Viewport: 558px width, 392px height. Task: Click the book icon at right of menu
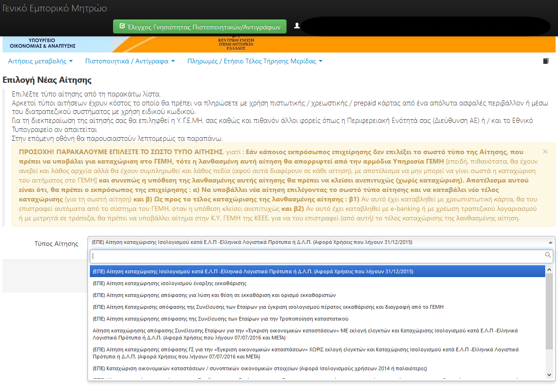pos(546,61)
